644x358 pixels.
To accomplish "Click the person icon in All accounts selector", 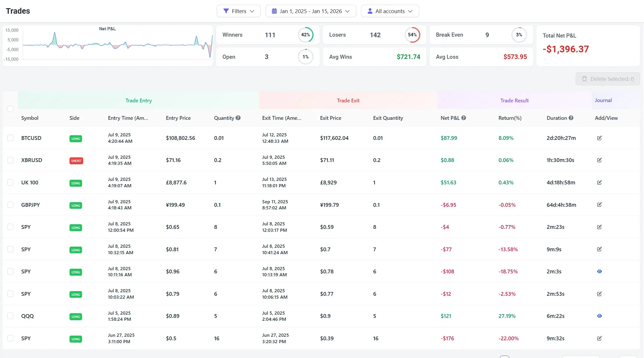I will [370, 11].
